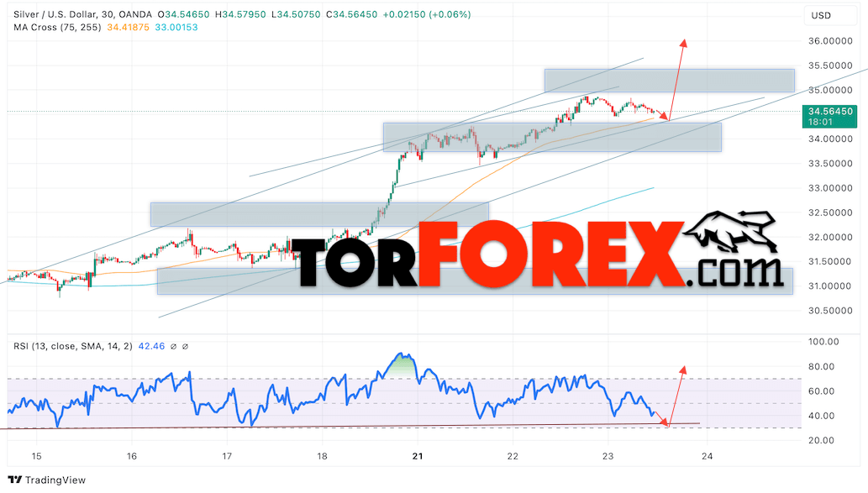Click the TradingView logo icon
Screen dimensions: 868x493
point(15,480)
